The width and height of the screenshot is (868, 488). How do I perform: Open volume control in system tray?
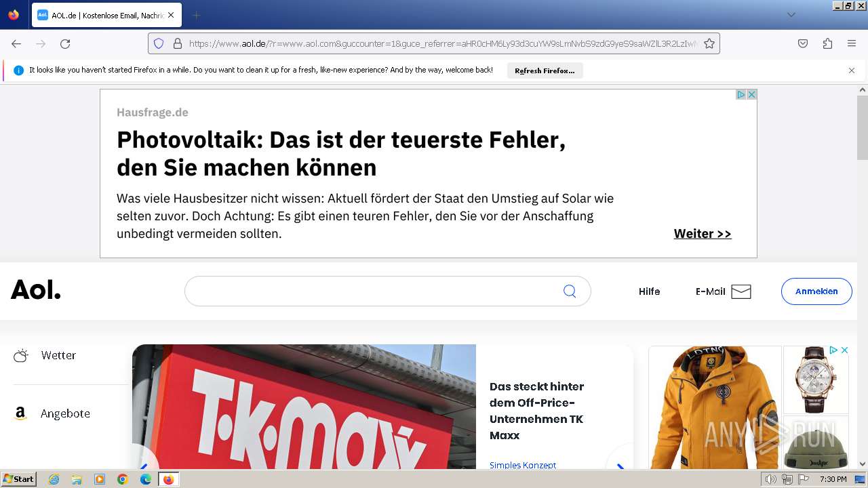point(771,479)
